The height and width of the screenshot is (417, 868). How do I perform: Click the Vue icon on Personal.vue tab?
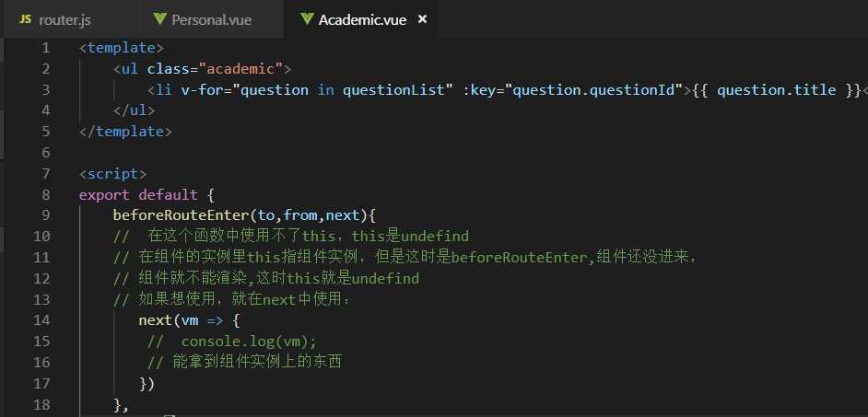click(x=160, y=19)
